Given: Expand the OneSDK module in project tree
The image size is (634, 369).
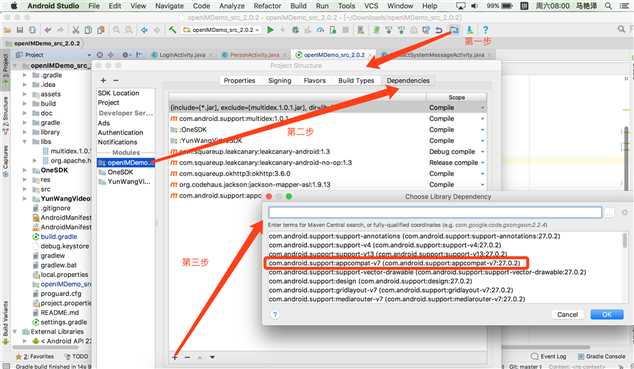Looking at the screenshot, I should (x=25, y=170).
